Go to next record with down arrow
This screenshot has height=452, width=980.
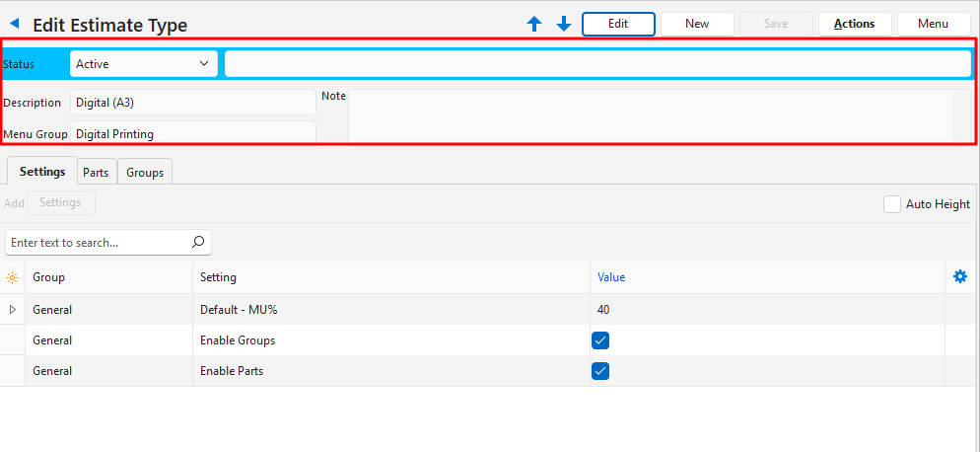point(564,24)
